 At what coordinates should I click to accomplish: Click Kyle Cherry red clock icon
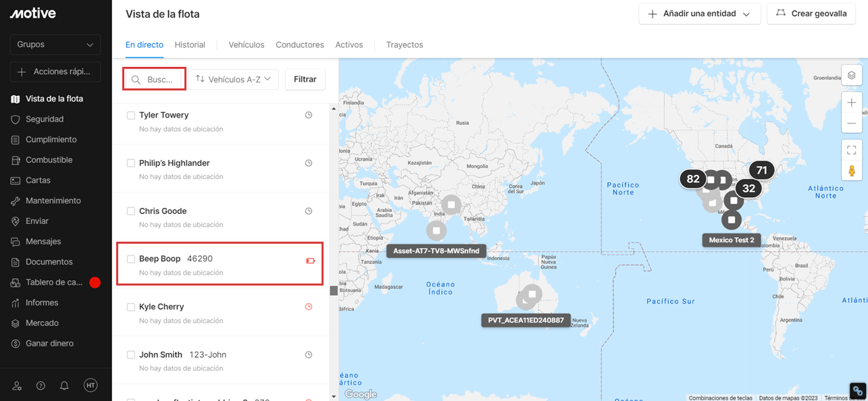(309, 306)
